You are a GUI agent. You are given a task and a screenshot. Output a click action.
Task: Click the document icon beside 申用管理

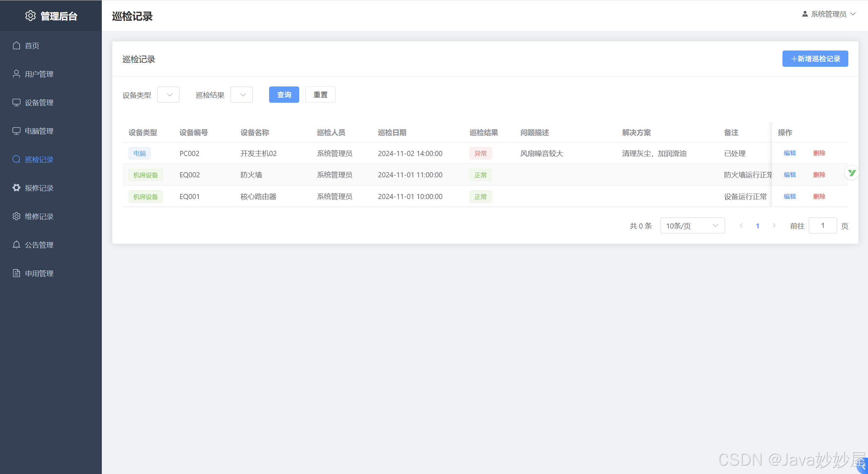tap(16, 273)
